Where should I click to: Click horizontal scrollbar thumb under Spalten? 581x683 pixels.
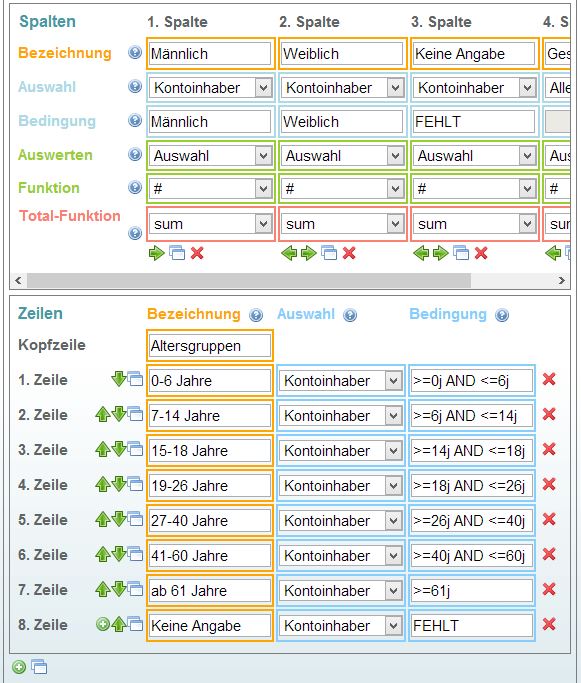[x=249, y=280]
